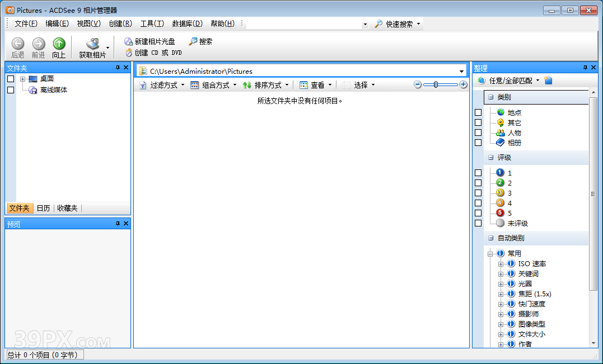Open the 过滤方式 filter options
Screen dimensions: 603x364
coord(162,84)
